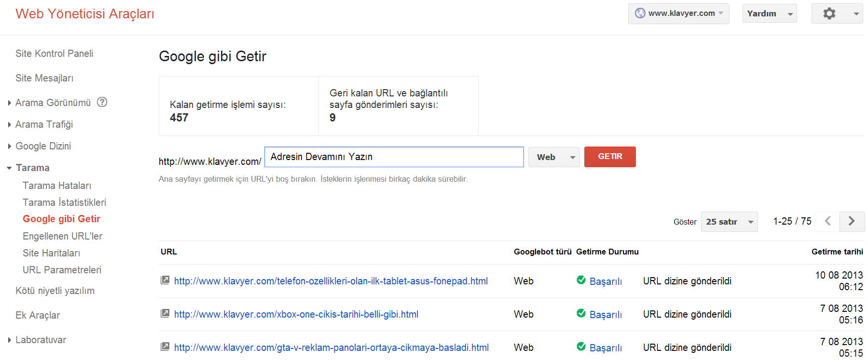
Task: Change the 25 satır rows dropdown
Action: [x=729, y=222]
